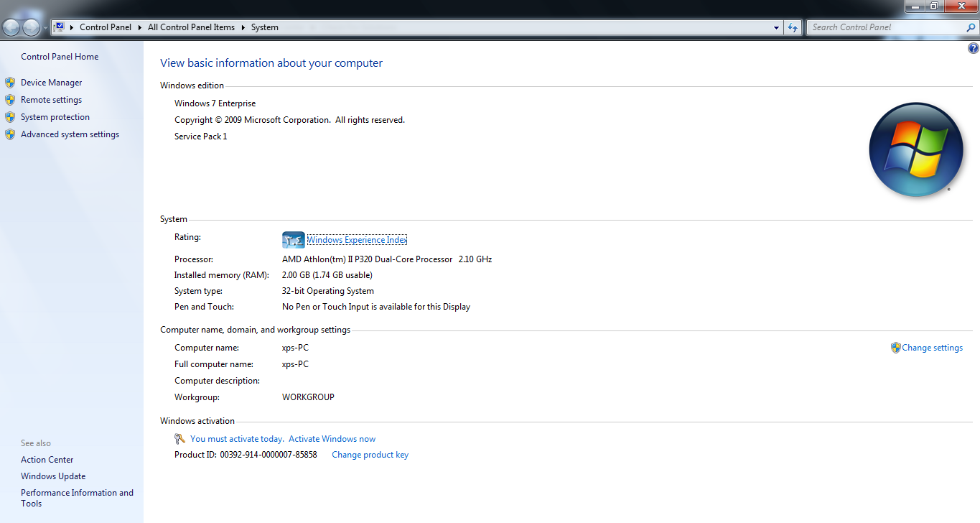Click the Refresh button beside address bar
The height and width of the screenshot is (523, 980).
coord(793,27)
